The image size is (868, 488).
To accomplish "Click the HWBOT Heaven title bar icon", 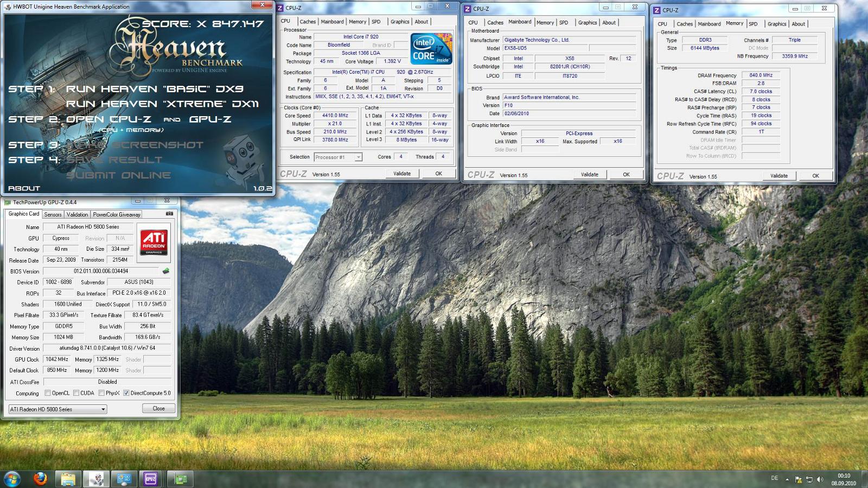I will click(x=8, y=7).
